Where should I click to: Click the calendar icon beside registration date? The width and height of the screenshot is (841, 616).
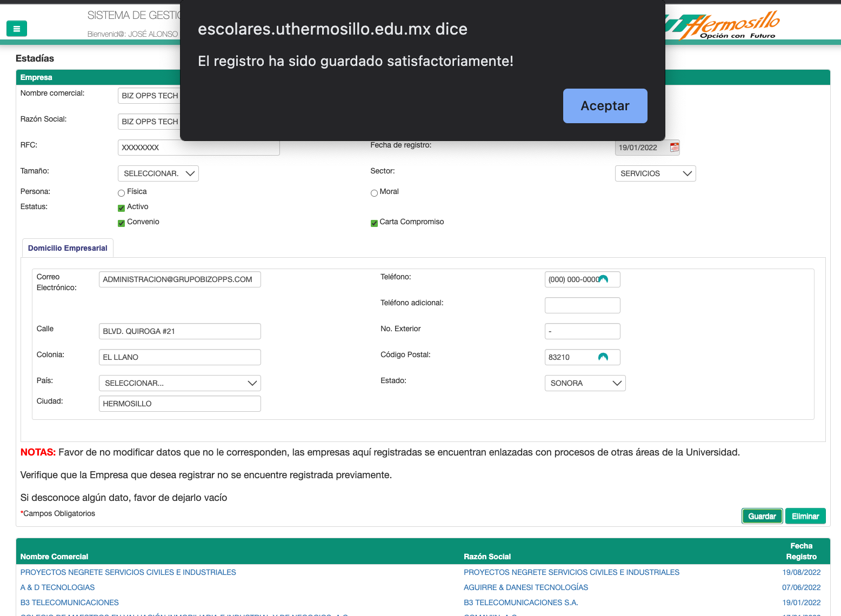click(x=674, y=147)
